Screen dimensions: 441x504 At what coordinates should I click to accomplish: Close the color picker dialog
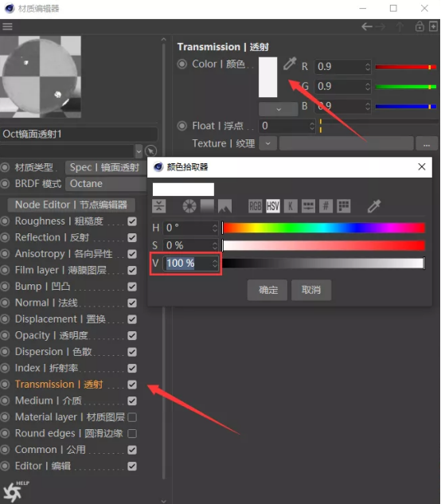(422, 167)
